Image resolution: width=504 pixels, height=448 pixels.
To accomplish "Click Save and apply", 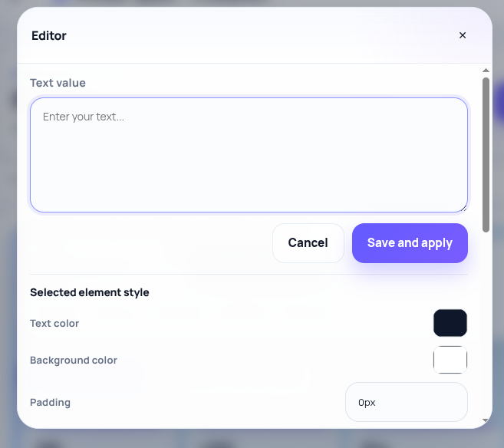I will point(410,243).
